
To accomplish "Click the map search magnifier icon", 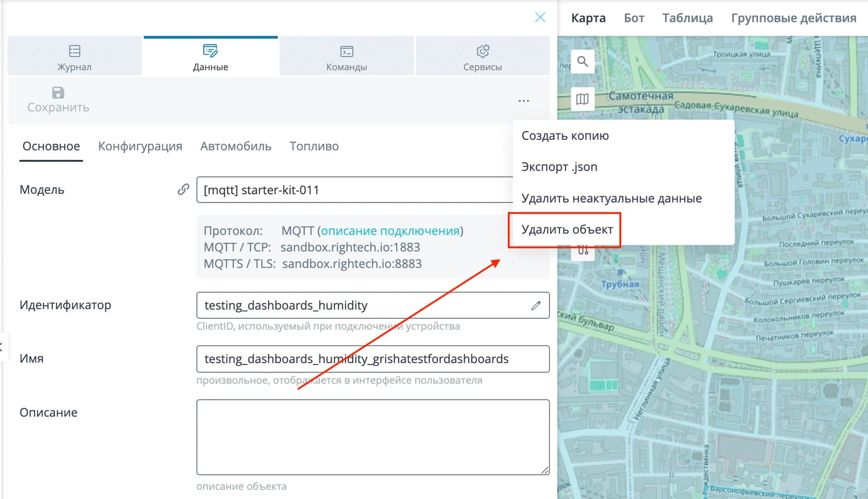I will [x=582, y=62].
